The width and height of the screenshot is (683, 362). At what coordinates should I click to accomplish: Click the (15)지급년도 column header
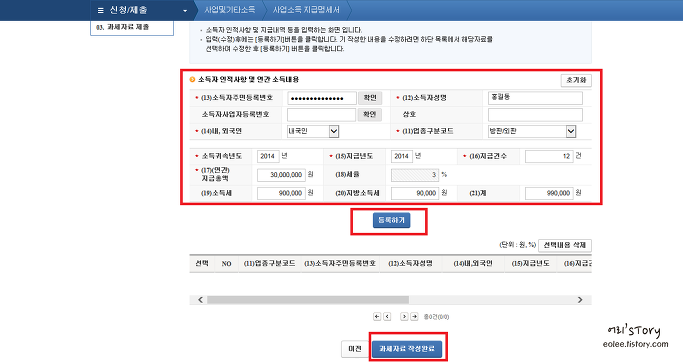[x=531, y=264]
